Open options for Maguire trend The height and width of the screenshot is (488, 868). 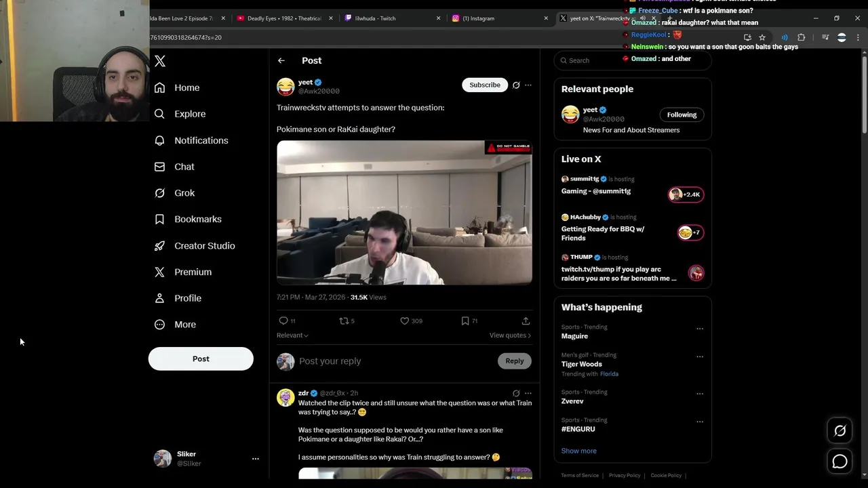click(x=700, y=329)
